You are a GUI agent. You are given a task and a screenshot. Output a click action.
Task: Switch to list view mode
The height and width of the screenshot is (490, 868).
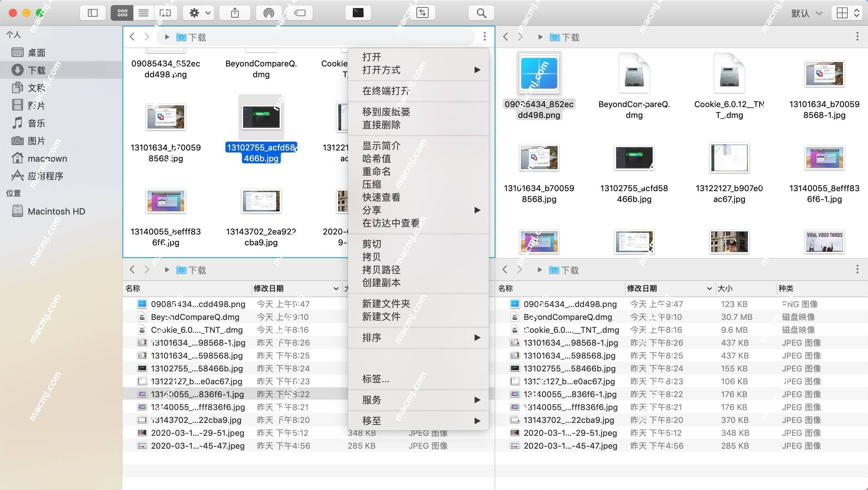[144, 13]
